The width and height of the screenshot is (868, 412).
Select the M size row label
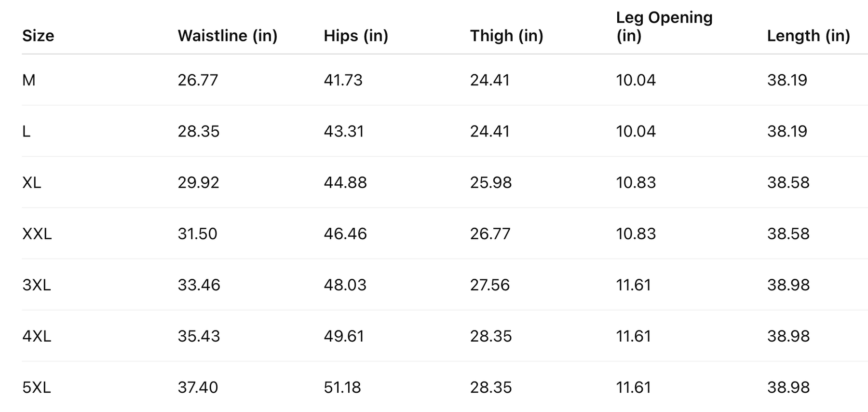29,80
